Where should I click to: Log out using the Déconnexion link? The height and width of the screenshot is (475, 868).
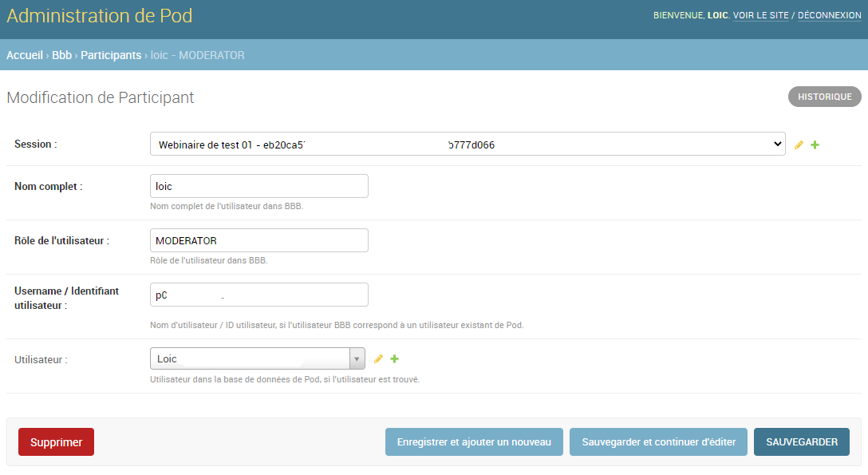829,15
